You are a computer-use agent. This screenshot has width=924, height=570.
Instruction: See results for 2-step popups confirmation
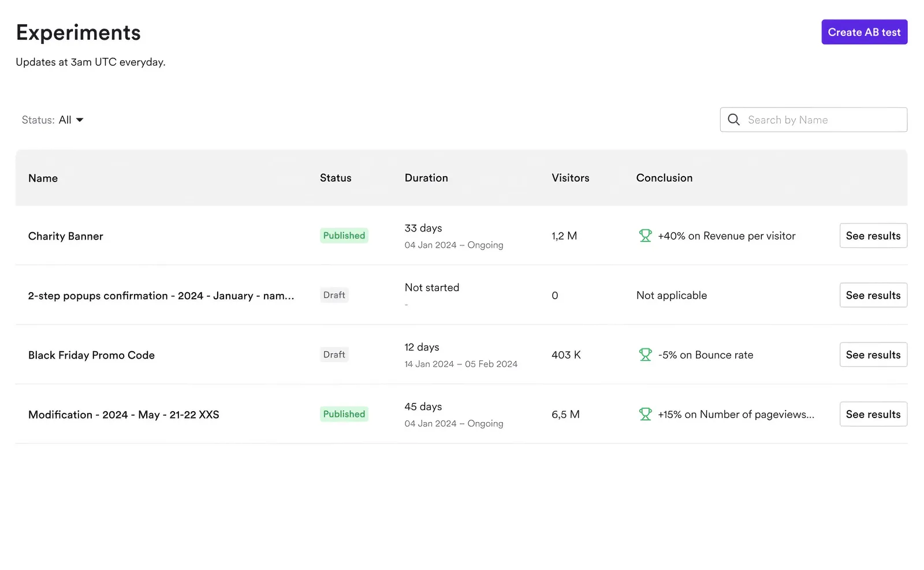[x=873, y=295]
